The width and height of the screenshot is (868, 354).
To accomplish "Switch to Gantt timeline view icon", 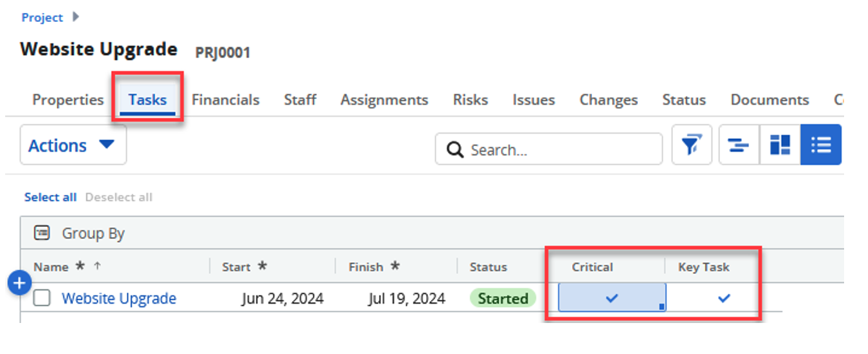I will 739,145.
